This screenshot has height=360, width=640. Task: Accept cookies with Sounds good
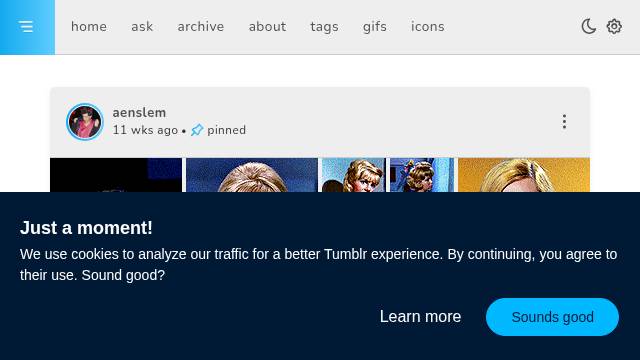pos(552,317)
